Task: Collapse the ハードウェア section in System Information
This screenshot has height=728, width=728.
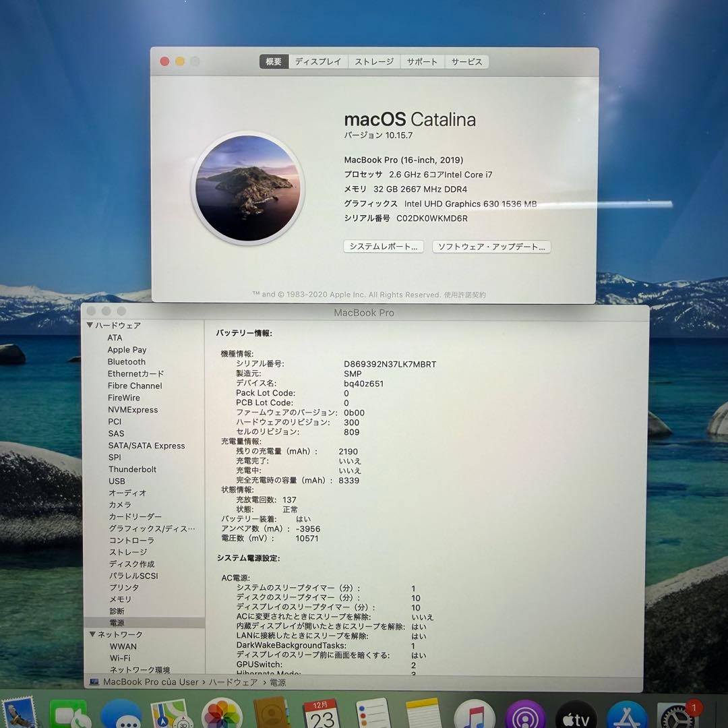Action: (90, 325)
